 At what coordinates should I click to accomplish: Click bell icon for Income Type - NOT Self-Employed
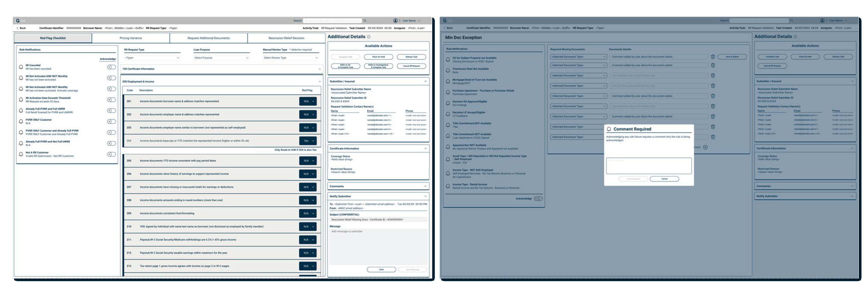(x=448, y=173)
